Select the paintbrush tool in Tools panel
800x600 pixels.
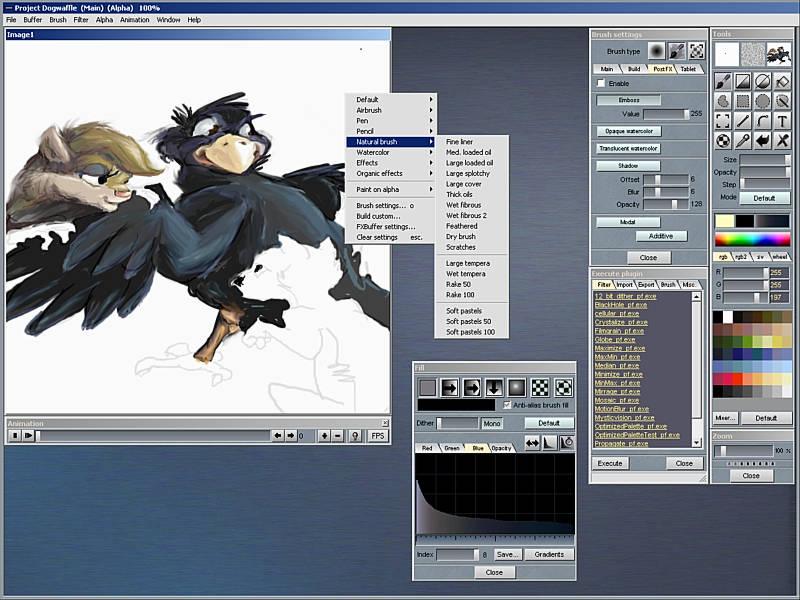point(723,81)
